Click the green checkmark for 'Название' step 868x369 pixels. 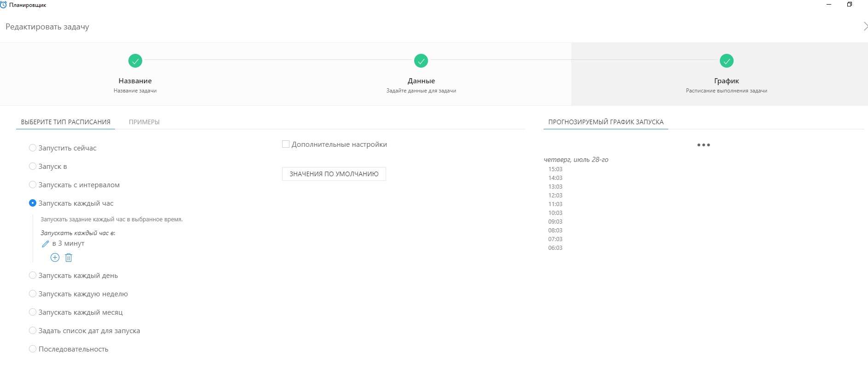(135, 61)
